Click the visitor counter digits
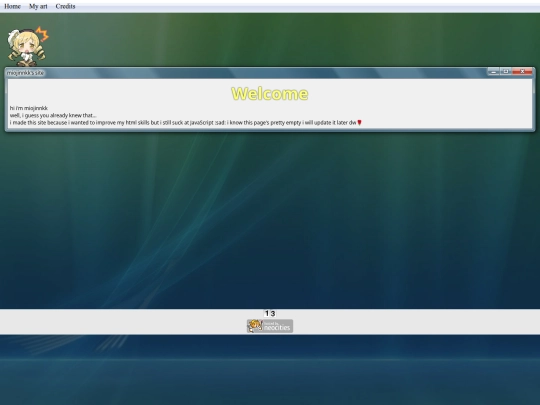The height and width of the screenshot is (405, 540). pos(270,313)
